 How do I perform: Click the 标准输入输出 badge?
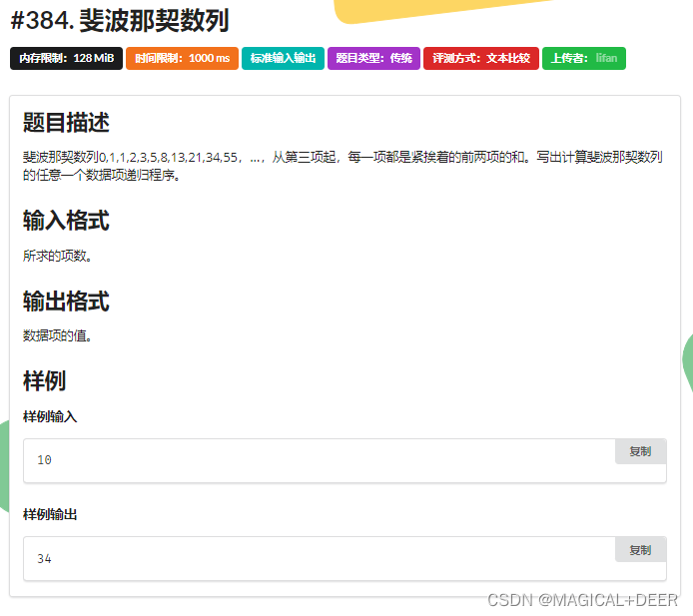(283, 58)
